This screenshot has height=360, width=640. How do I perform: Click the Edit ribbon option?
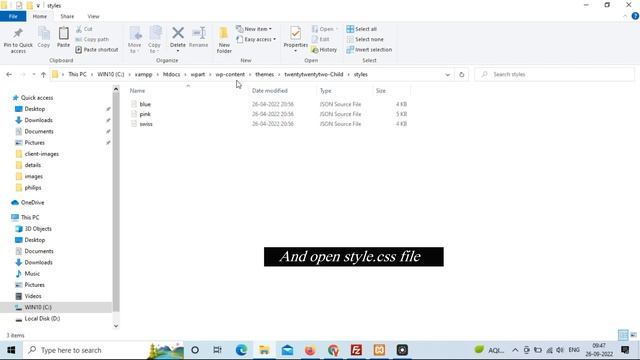pyautogui.click(x=321, y=39)
